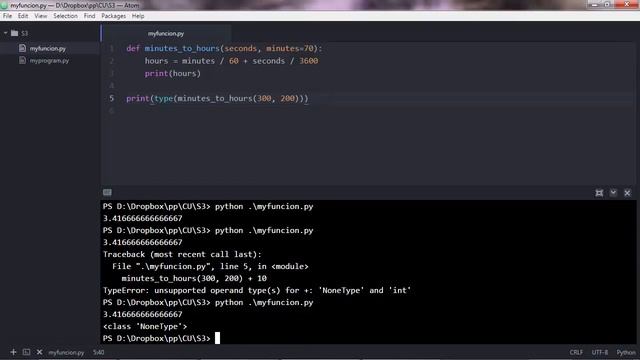Click line number 1 in the gutter
Screen dimensions: 640x360
(111, 49)
